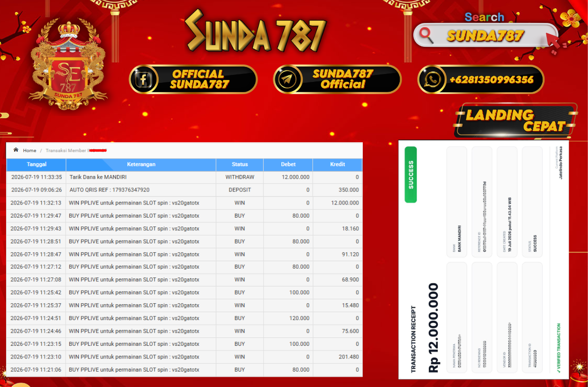The height and width of the screenshot is (387, 588).
Task: Click the Rp 12.000.000 receipt amount
Action: pyautogui.click(x=434, y=328)
